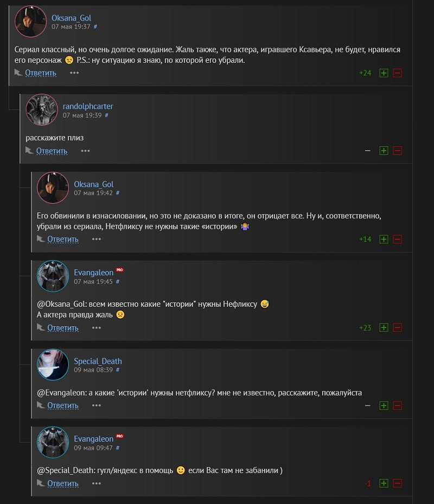The image size is (434, 504).
Task: Downvote Evangaleon's comment rated +23
Action: tap(397, 327)
